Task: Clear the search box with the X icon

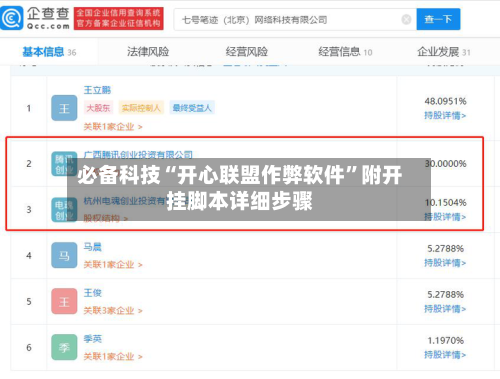Action: point(406,20)
